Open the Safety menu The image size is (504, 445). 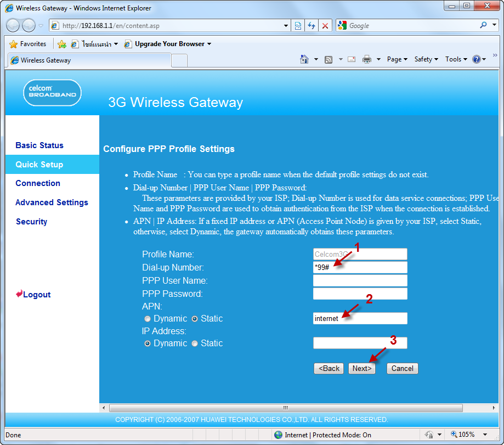click(x=426, y=59)
